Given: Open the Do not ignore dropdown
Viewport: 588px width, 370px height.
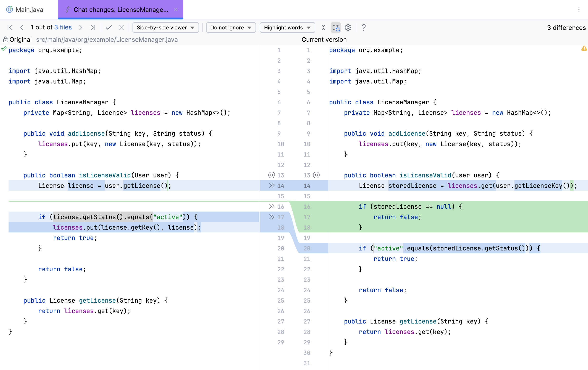Looking at the screenshot, I should tap(231, 28).
